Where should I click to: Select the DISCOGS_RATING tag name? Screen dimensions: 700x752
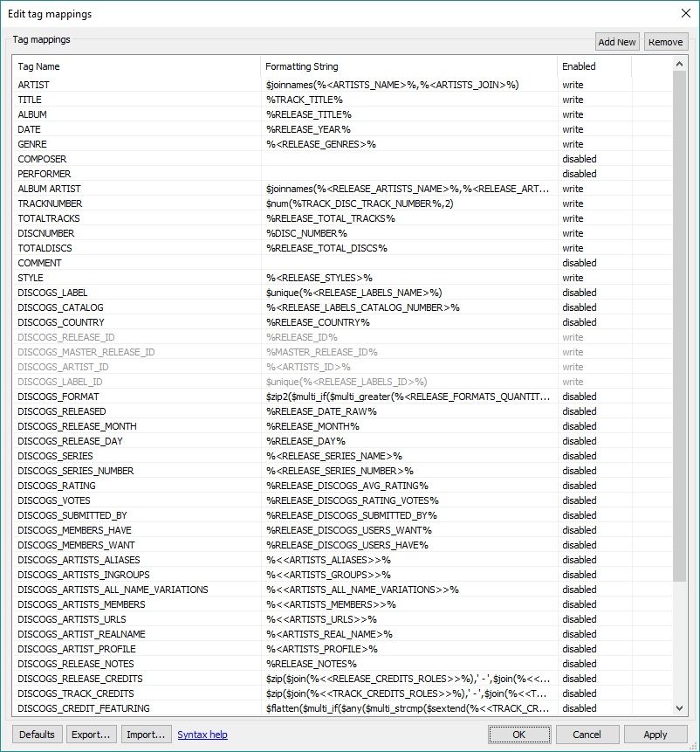click(57, 486)
